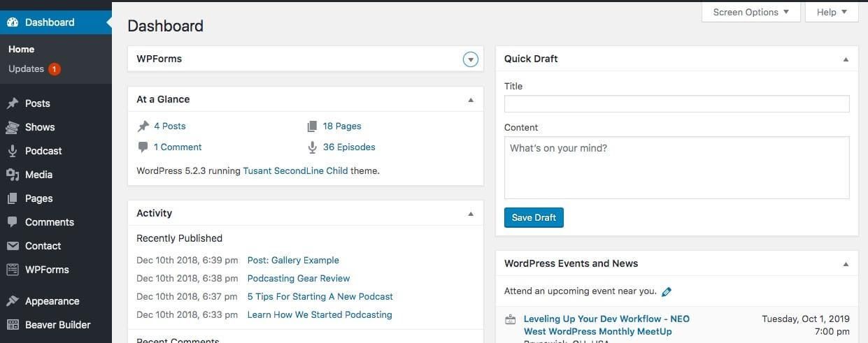Viewport: 868px width, 343px height.
Task: Click the Shows icon in sidebar
Action: [x=13, y=127]
